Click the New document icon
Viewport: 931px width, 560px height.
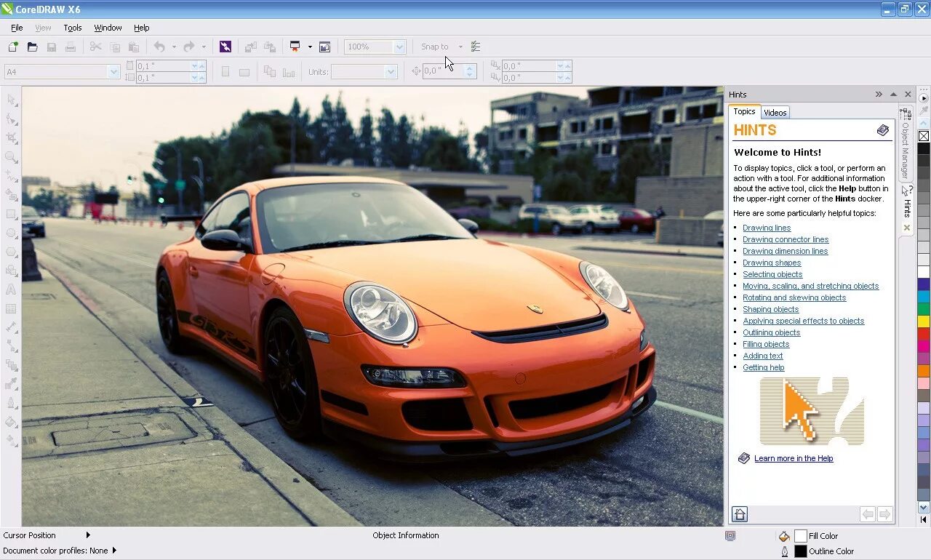pos(13,47)
